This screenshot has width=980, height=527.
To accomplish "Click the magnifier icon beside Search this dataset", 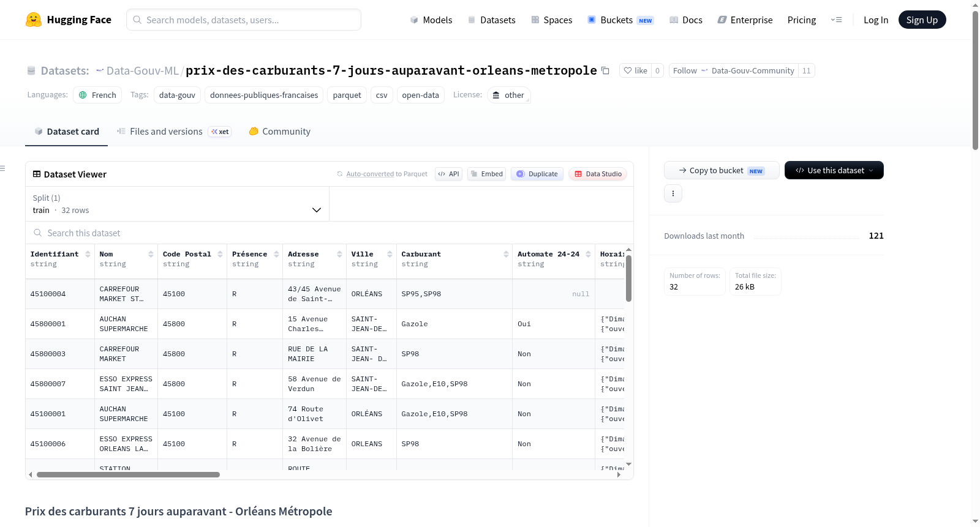I will (38, 233).
